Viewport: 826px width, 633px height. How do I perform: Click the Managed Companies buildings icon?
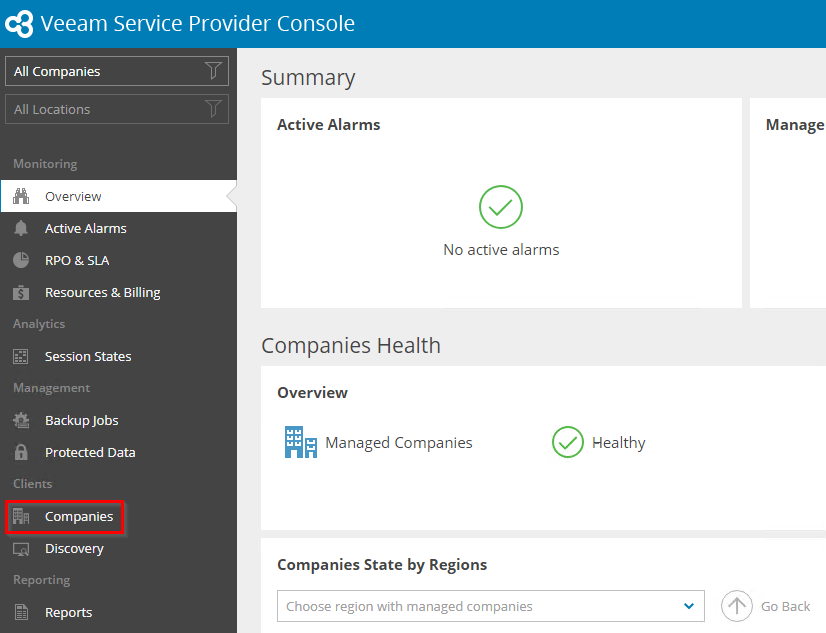(x=301, y=442)
